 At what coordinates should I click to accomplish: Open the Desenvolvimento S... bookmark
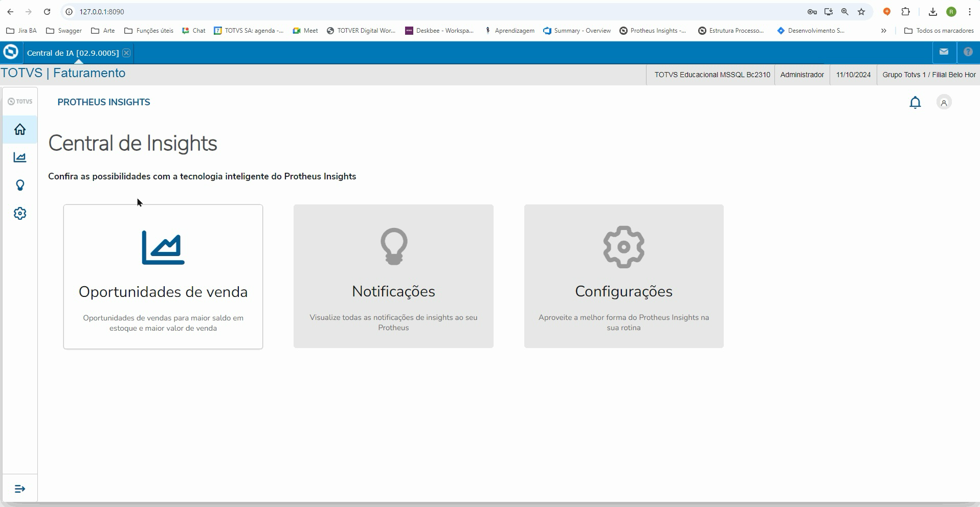pyautogui.click(x=811, y=31)
